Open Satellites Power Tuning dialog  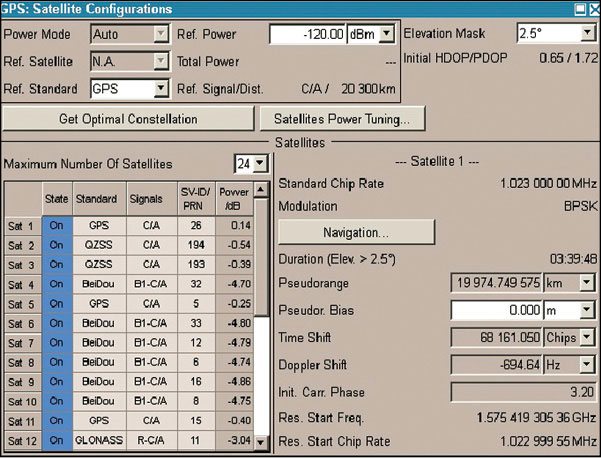coord(343,119)
